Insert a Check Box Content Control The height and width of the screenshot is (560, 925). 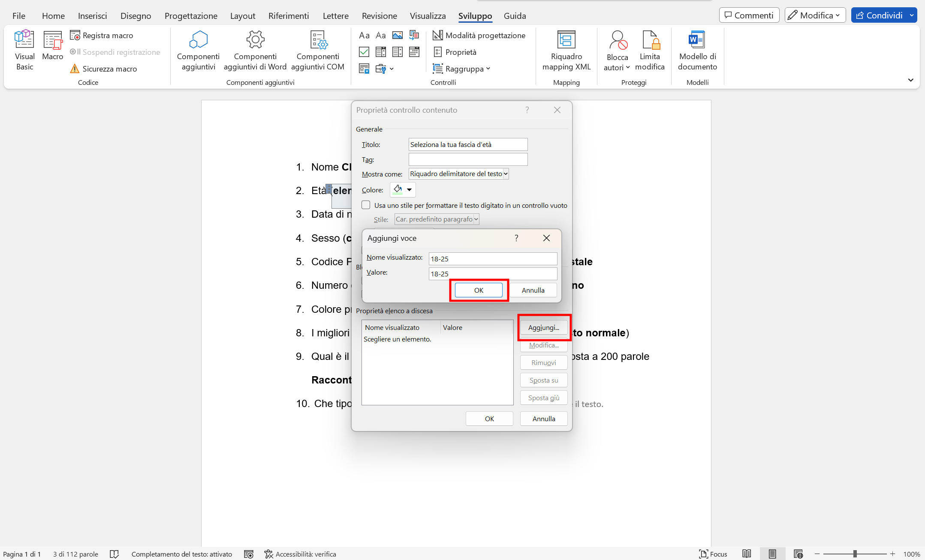click(364, 52)
